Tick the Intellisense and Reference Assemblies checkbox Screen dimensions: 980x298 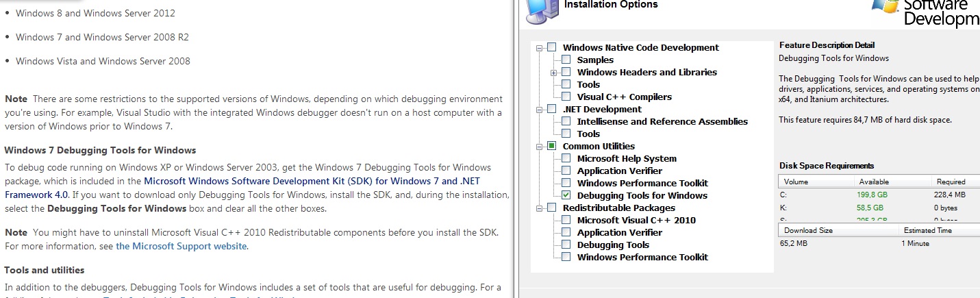coord(566,121)
